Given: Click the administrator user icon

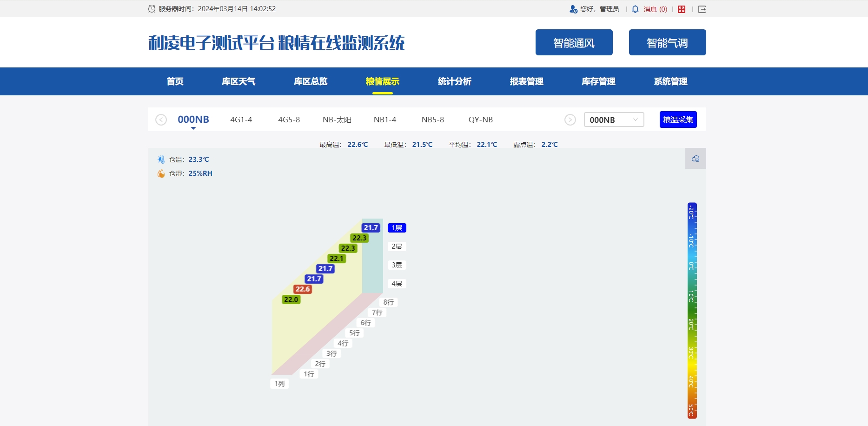Looking at the screenshot, I should pyautogui.click(x=573, y=9).
